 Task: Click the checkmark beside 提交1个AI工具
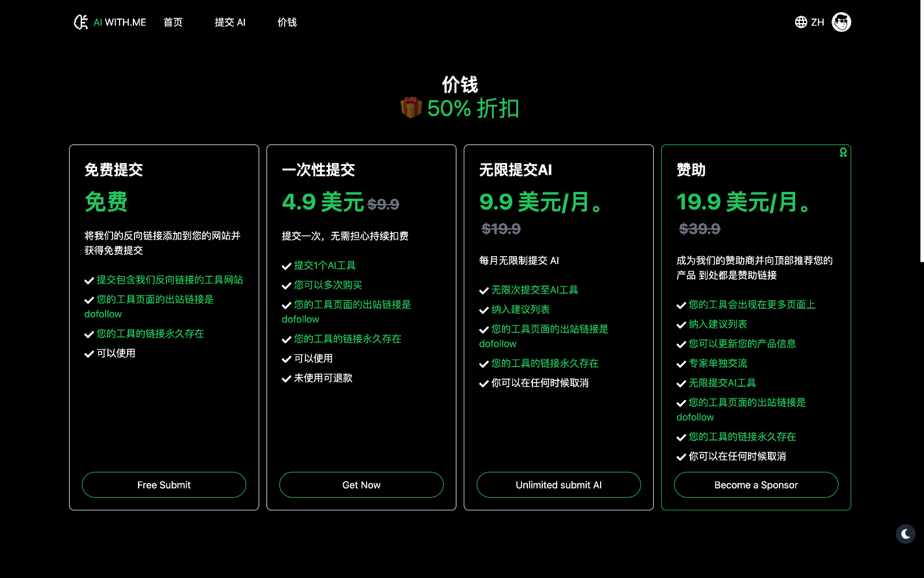pyautogui.click(x=286, y=266)
